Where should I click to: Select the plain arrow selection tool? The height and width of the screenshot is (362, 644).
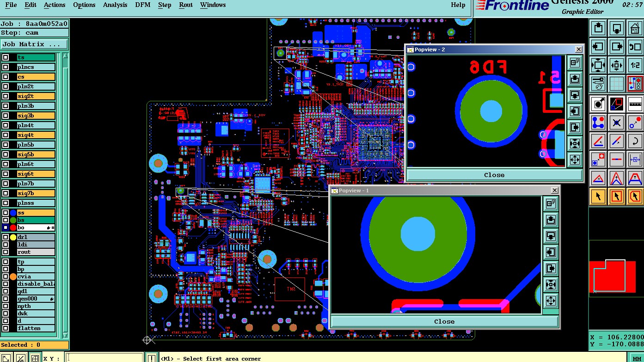[x=598, y=196]
